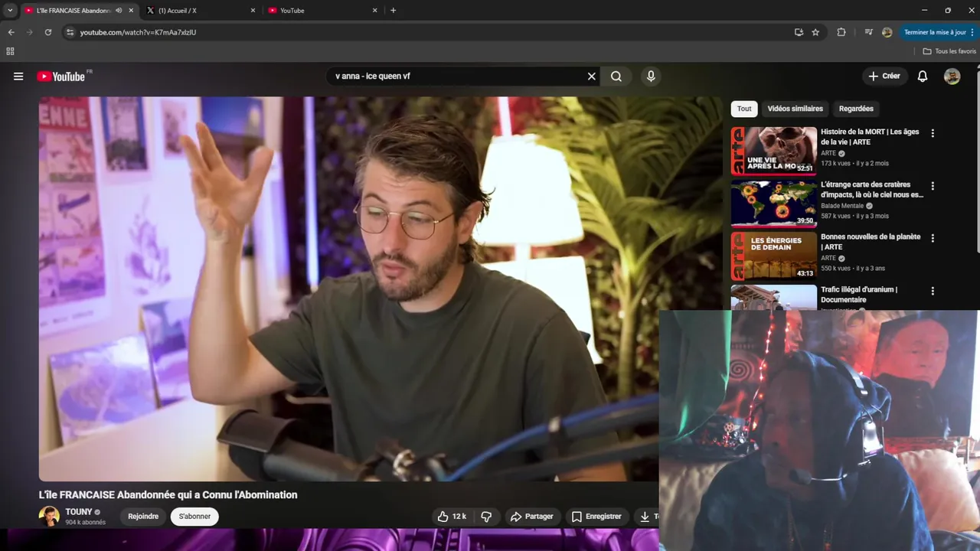Open the tab search dropdown arrow
Image resolution: width=980 pixels, height=551 pixels.
pyautogui.click(x=10, y=11)
